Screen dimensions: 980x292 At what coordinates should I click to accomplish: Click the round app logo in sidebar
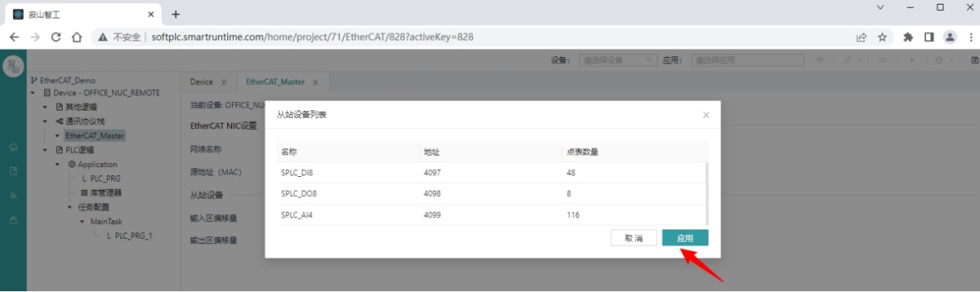tap(13, 67)
